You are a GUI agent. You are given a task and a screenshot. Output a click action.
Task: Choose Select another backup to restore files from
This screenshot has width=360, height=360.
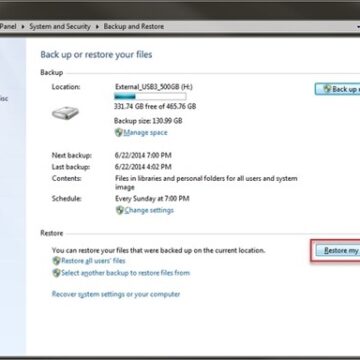[126, 273]
